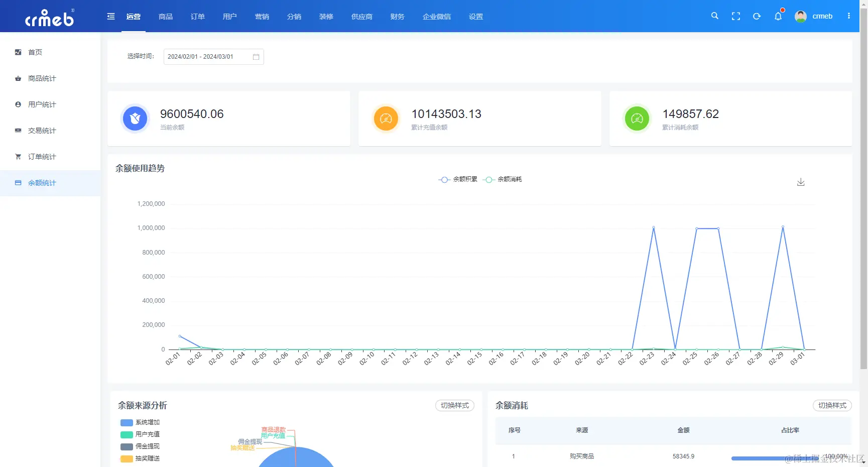
Task: Open 订单统计 in the sidebar
Action: click(x=50, y=157)
